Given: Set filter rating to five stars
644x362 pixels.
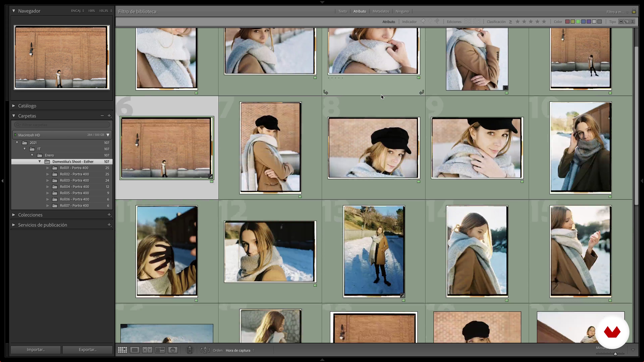Looking at the screenshot, I should tap(544, 21).
